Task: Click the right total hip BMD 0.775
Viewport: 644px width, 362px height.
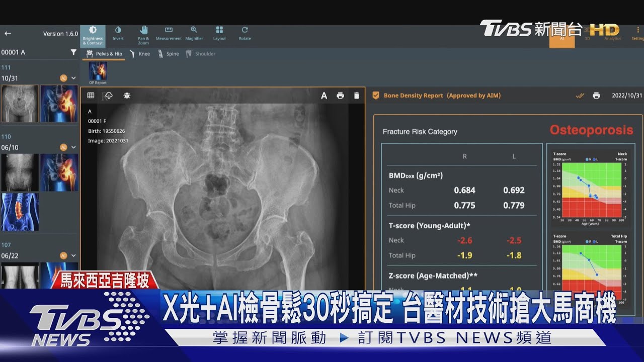Action: [x=464, y=205]
